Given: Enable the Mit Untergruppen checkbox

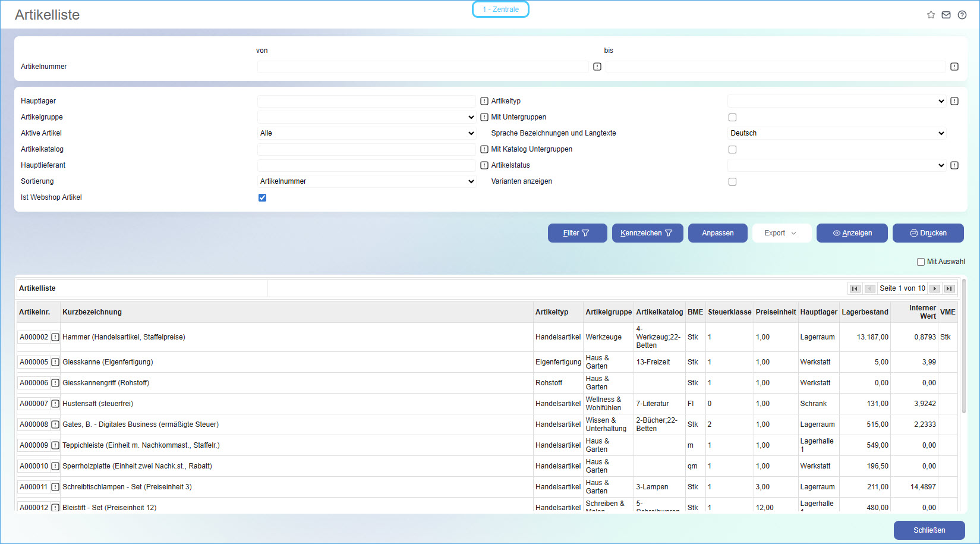Looking at the screenshot, I should click(x=732, y=118).
